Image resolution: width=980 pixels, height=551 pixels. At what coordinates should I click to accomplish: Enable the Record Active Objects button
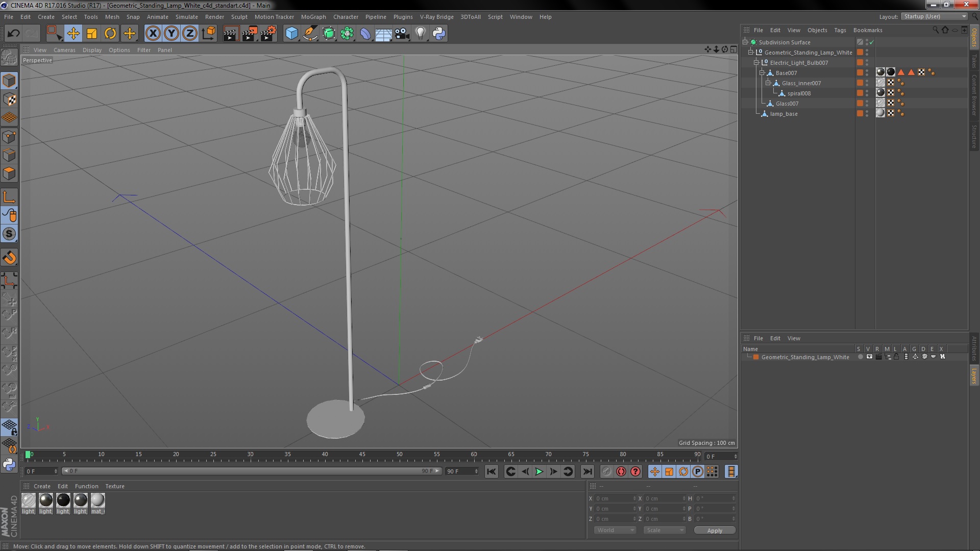[621, 471]
